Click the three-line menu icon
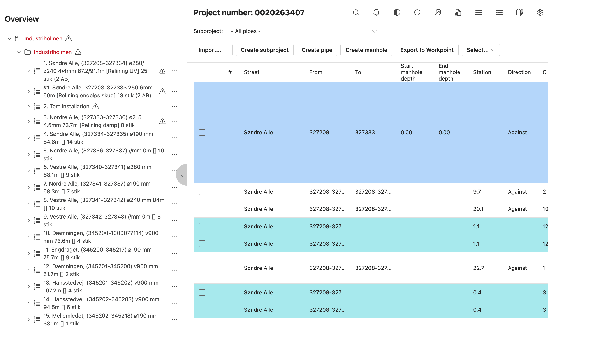Screen dimensions: 609x364 click(x=479, y=12)
